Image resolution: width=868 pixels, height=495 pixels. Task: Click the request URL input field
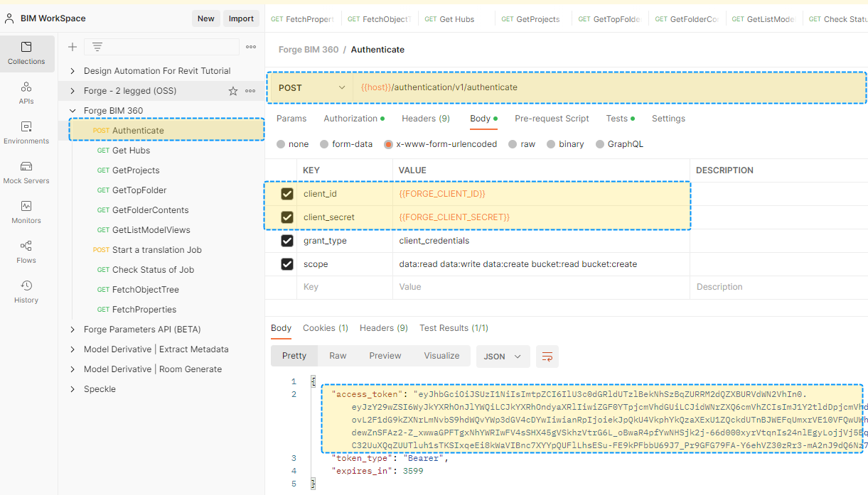[604, 88]
